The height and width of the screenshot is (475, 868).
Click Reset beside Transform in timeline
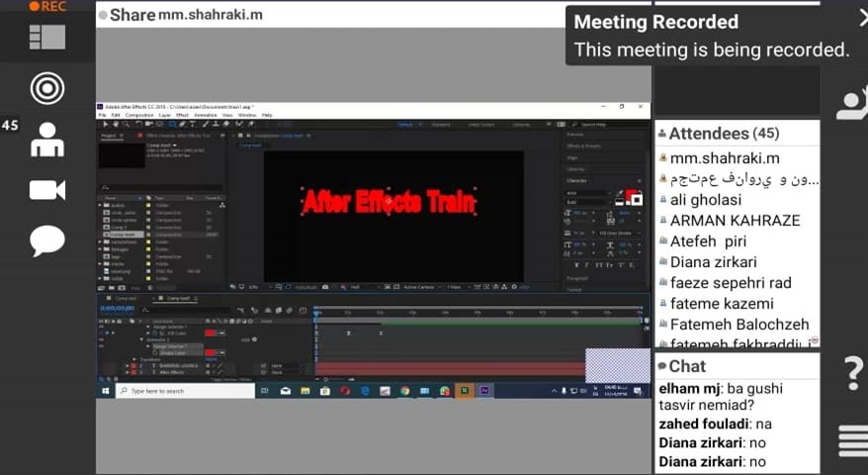coord(211,360)
